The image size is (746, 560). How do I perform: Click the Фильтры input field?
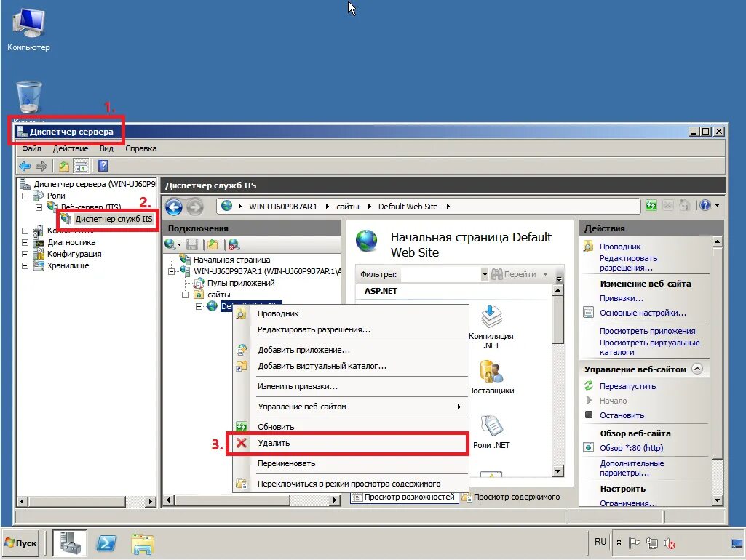point(440,274)
